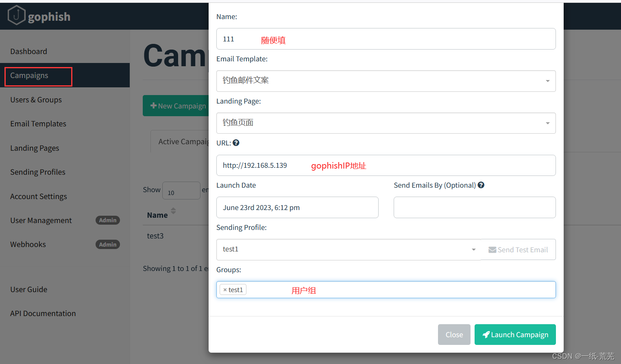This screenshot has width=621, height=364.
Task: Open the URL help question mark
Action: tap(236, 143)
